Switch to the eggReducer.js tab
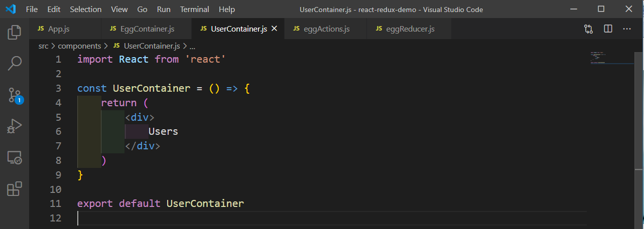Image resolution: width=644 pixels, height=229 pixels. point(409,29)
